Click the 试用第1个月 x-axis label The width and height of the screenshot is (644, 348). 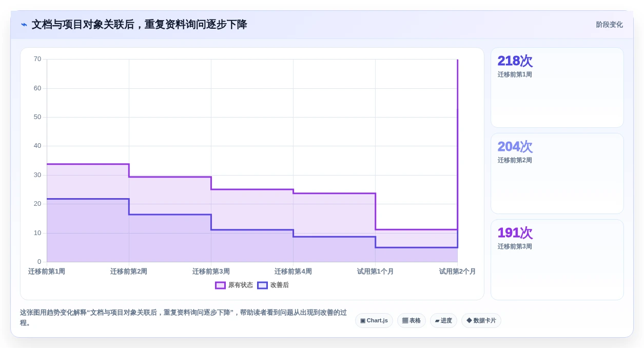[x=375, y=272]
